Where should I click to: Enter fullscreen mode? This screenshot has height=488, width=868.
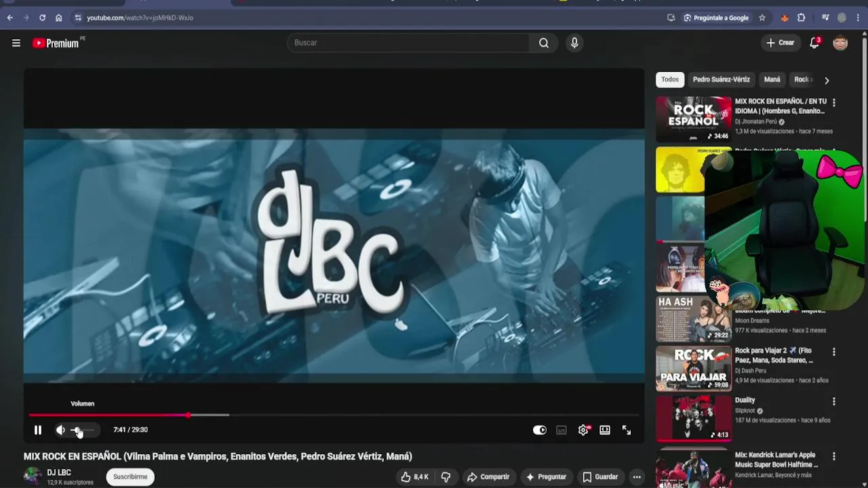627,430
